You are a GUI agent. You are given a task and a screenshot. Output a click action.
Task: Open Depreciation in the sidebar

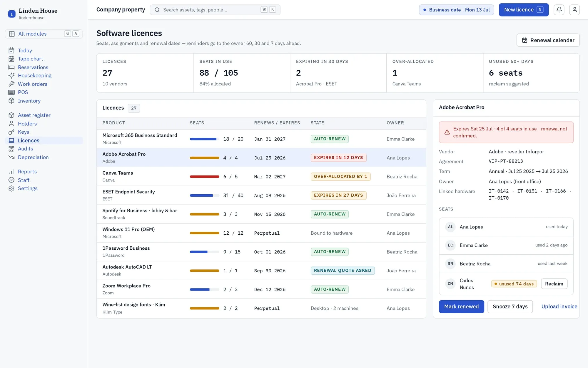(44, 157)
